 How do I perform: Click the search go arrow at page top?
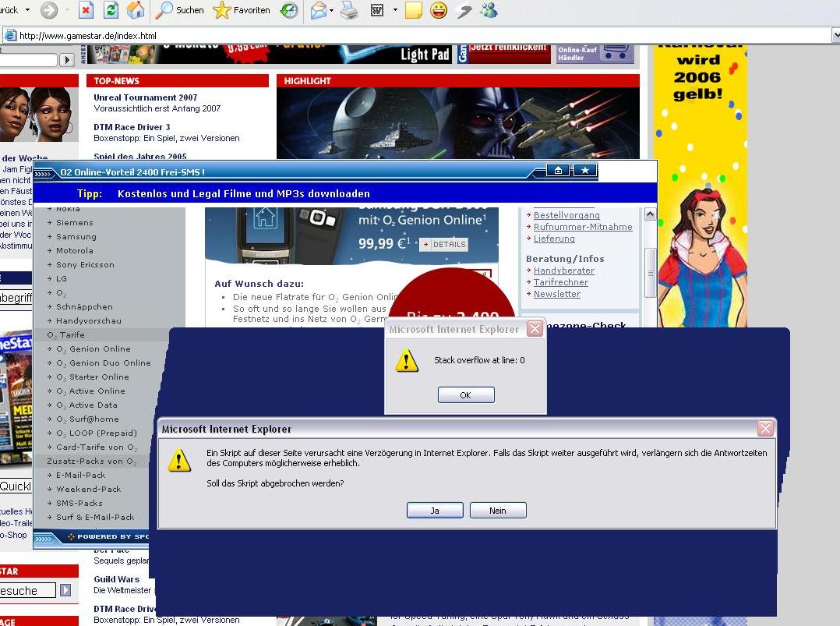[x=67, y=59]
